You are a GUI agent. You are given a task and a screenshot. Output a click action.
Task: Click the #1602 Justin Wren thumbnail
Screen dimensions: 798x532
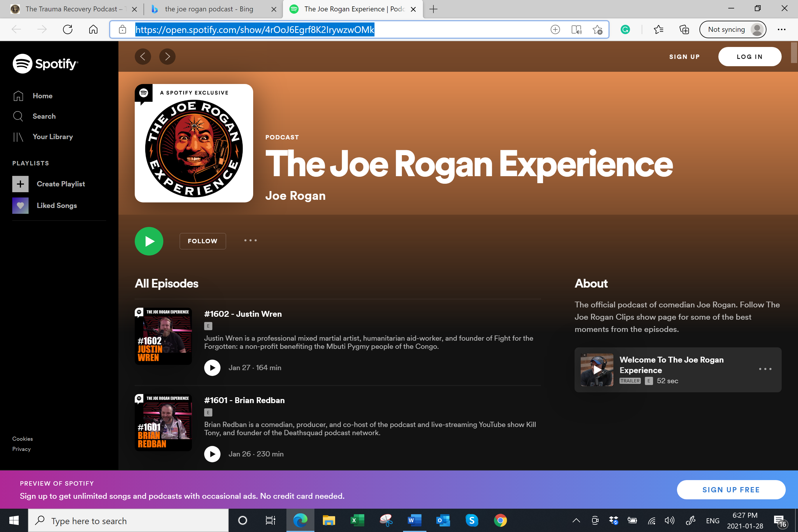point(163,336)
